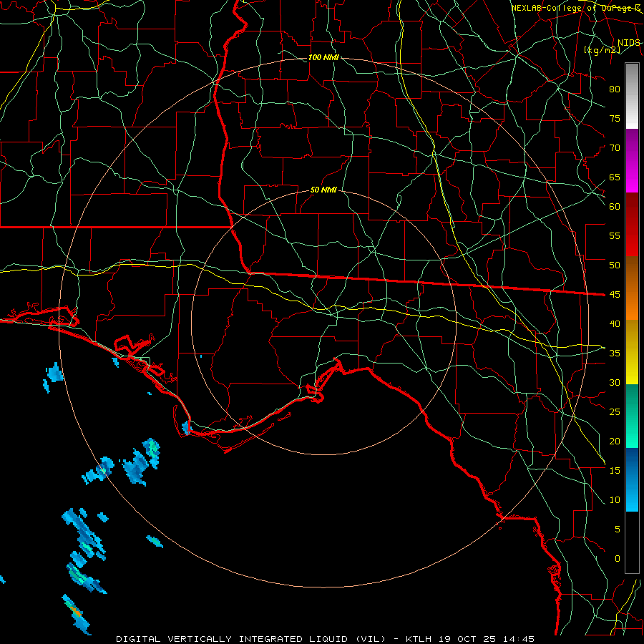
Task: Click the kg/m2 units label
Action: pyautogui.click(x=602, y=50)
